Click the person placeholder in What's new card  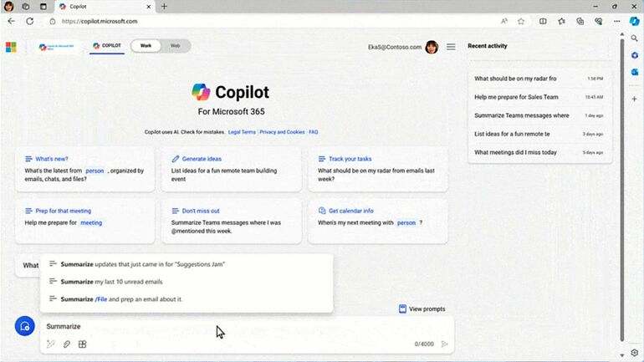tap(95, 171)
